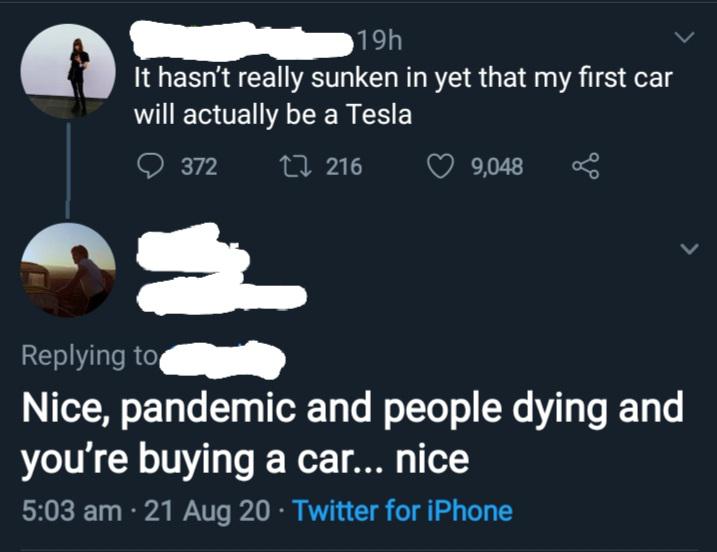Click the redacted handle after "Replying to"
717x552 pixels.
[223, 356]
